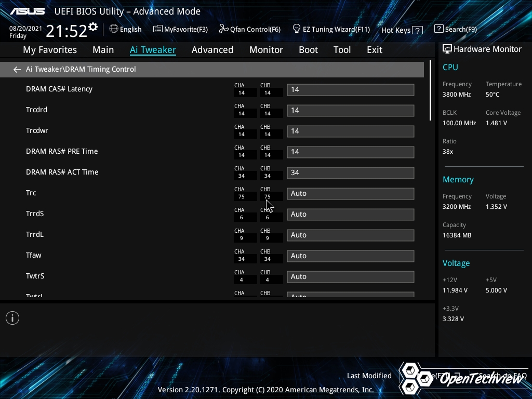Open the Advanced tab

tap(212, 50)
